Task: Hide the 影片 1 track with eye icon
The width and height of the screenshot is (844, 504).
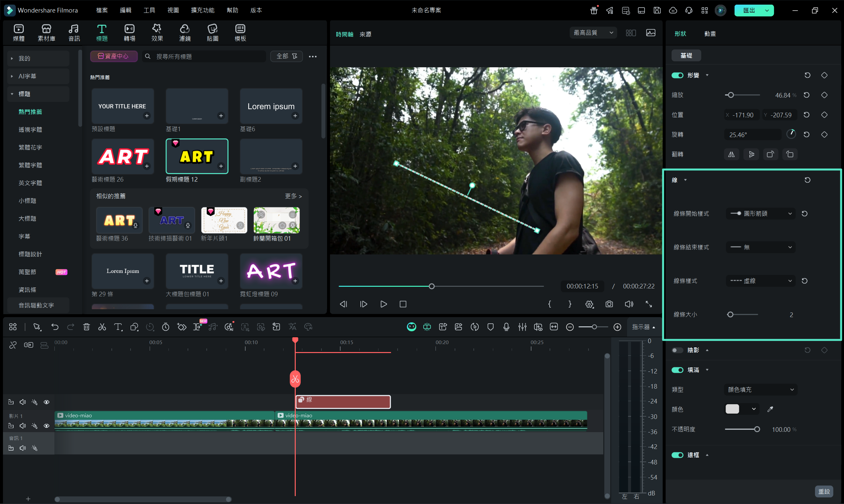Action: pos(46,426)
